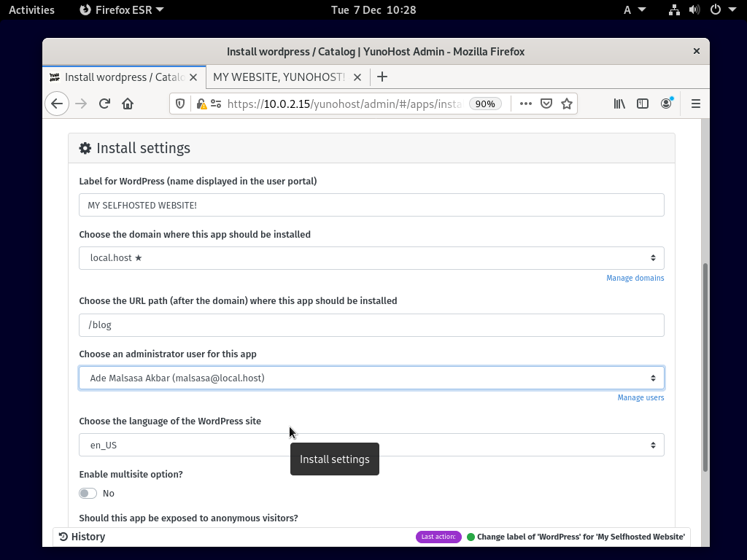
Task: Open the domain dropdown showing local.host
Action: click(371, 258)
